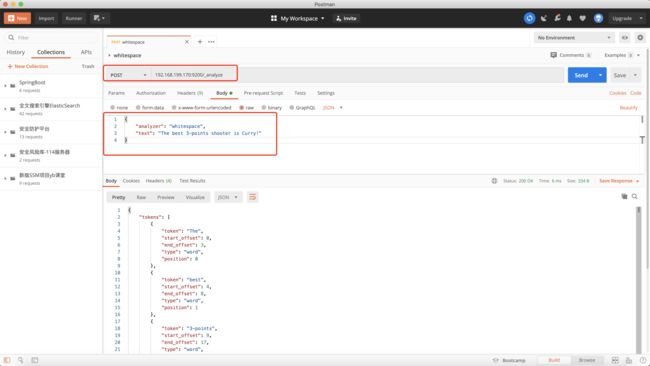Viewport: 650px width, 366px height.
Task: Switch to the APIs sidebar tab
Action: pyautogui.click(x=86, y=52)
